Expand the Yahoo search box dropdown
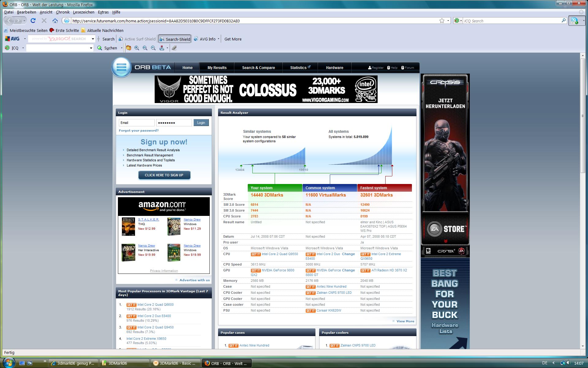This screenshot has width=588, height=368. click(x=93, y=39)
